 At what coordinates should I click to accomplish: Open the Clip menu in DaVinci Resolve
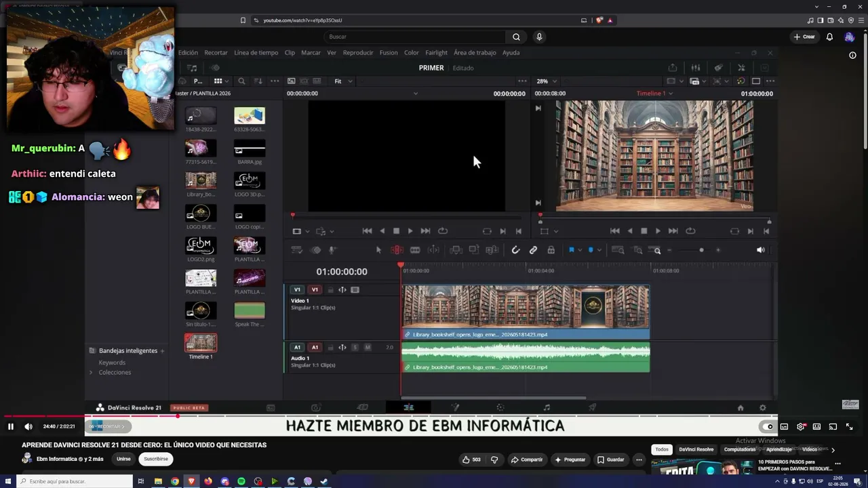(x=290, y=53)
